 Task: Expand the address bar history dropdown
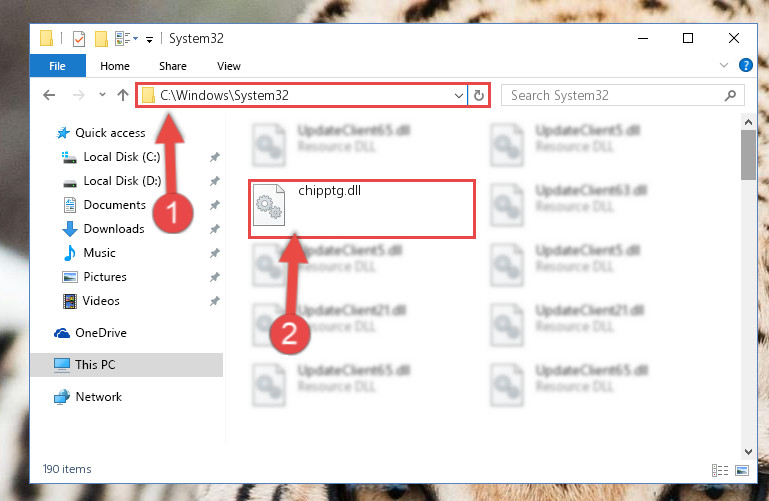(x=459, y=96)
